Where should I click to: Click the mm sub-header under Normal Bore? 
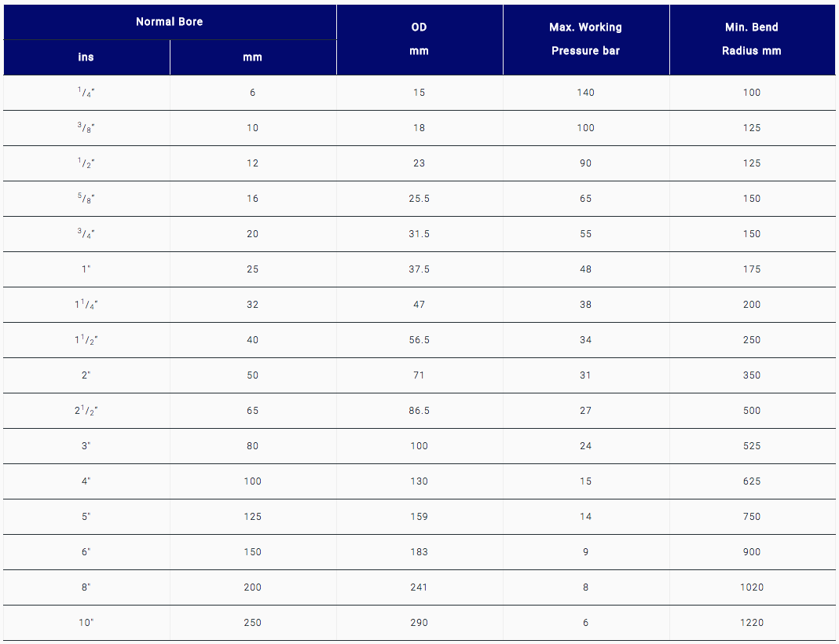(252, 57)
